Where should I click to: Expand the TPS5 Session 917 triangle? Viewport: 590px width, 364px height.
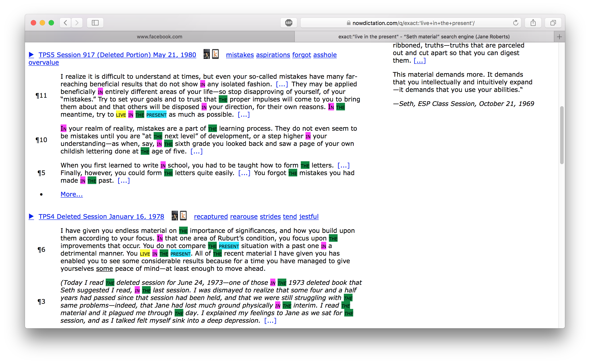pos(31,55)
